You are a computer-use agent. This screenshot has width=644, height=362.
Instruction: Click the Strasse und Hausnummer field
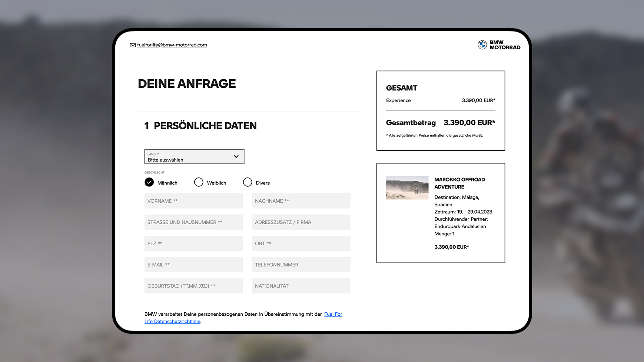(194, 222)
